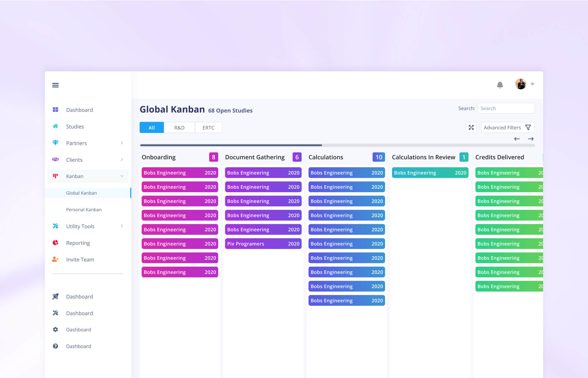Image resolution: width=588 pixels, height=378 pixels.
Task: Click the horizontal kanban scrollbar
Action: tap(231, 145)
